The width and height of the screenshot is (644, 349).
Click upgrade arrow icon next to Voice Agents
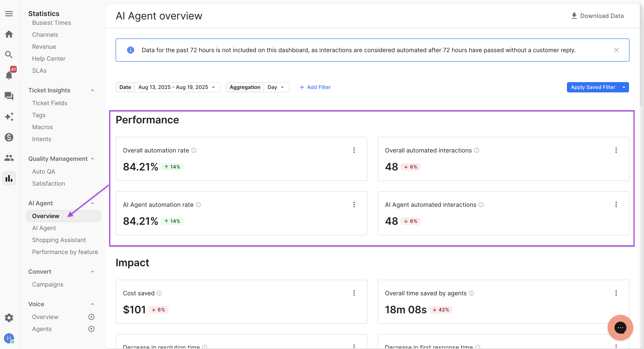click(91, 329)
